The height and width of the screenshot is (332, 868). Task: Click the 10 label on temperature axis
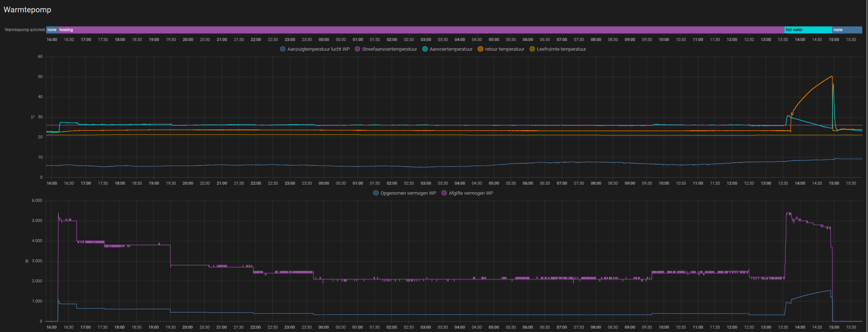tap(40, 157)
